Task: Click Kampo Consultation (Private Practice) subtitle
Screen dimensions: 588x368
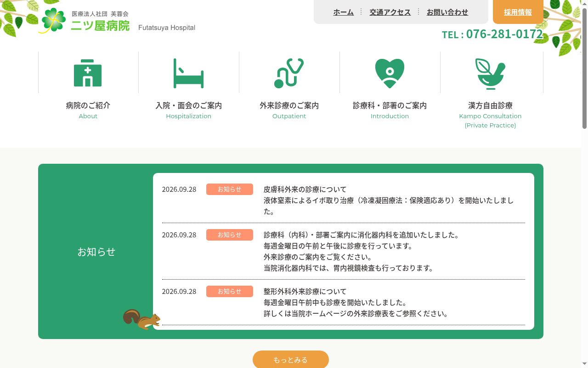Action: tap(490, 121)
